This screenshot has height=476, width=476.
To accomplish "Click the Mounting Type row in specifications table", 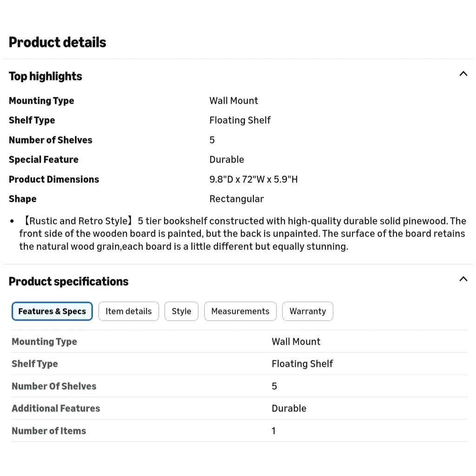I will [x=239, y=342].
